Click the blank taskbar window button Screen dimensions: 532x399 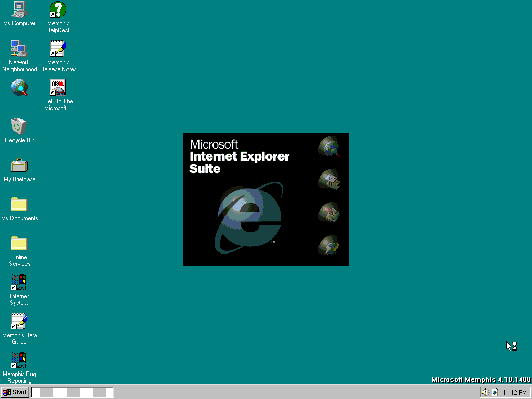point(73,392)
